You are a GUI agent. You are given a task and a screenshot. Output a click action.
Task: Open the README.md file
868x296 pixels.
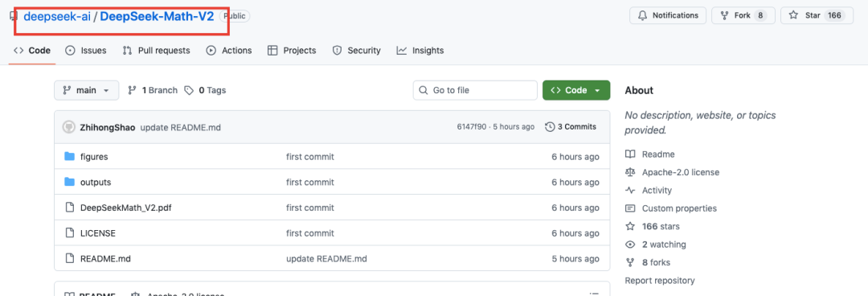point(105,259)
